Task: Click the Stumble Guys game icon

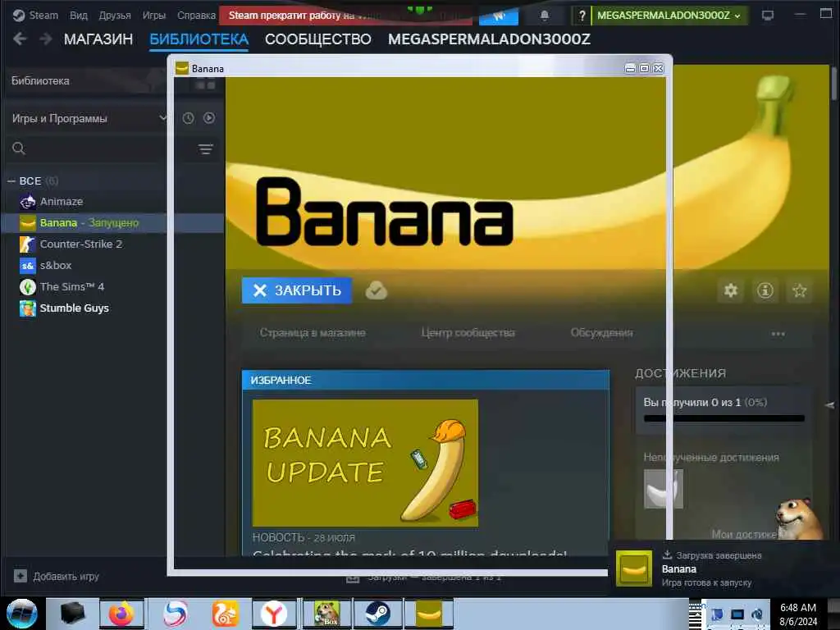Action: click(28, 308)
